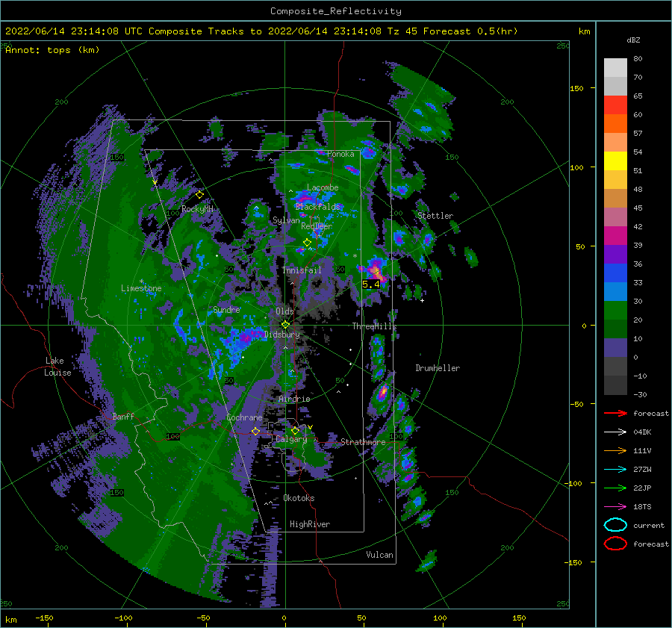Click the yellow diamond marker above Calgary
The width and height of the screenshot is (672, 628).
(295, 430)
